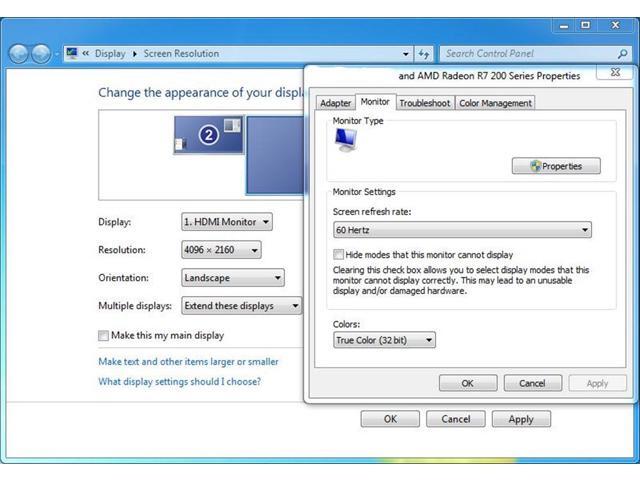Screen dimensions: 640x480
Task: Switch to the Color Management tab
Action: 495,103
